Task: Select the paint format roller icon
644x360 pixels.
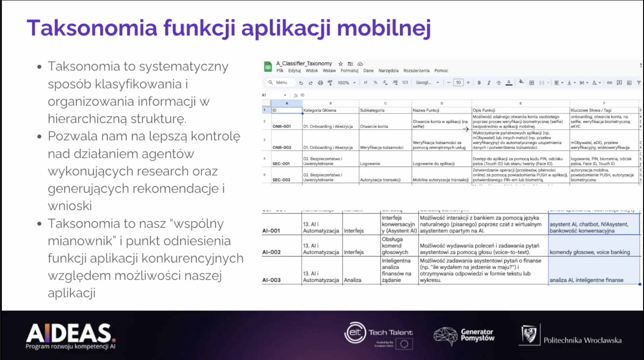Action: 330,83
